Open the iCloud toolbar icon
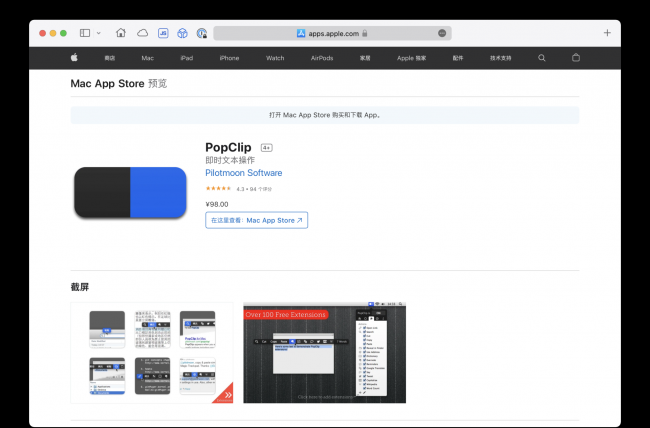Viewport: 650px width, 428px height. pos(142,33)
